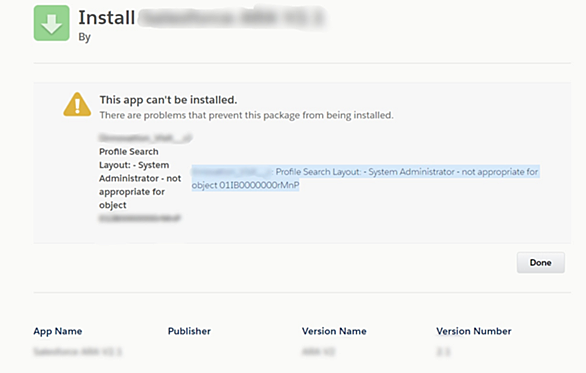Image resolution: width=586 pixels, height=373 pixels.
Task: Click the bold "Profile Search Layout" error title
Action: point(140,178)
